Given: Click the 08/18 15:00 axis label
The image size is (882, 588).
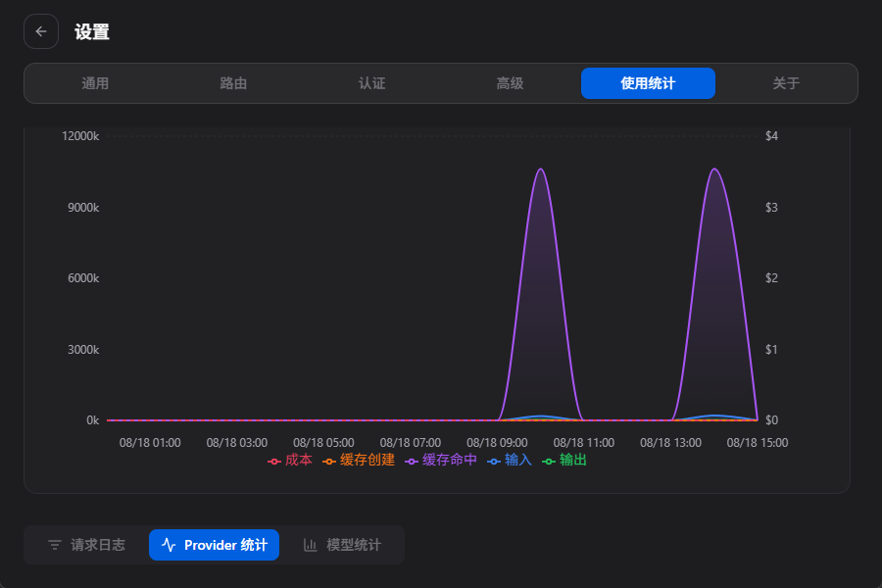Looking at the screenshot, I should 758,443.
